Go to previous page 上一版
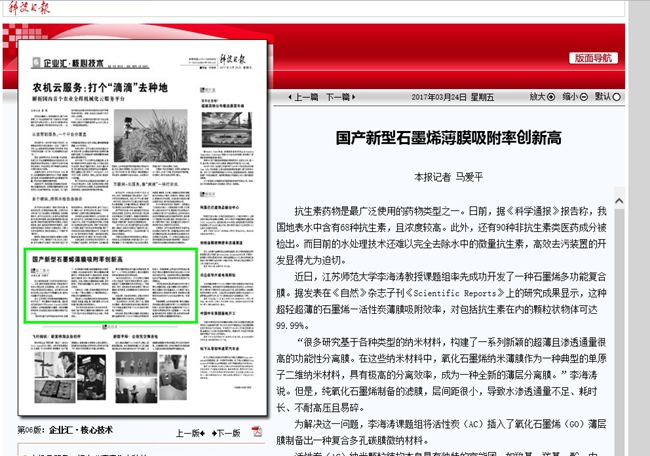 click(x=189, y=433)
